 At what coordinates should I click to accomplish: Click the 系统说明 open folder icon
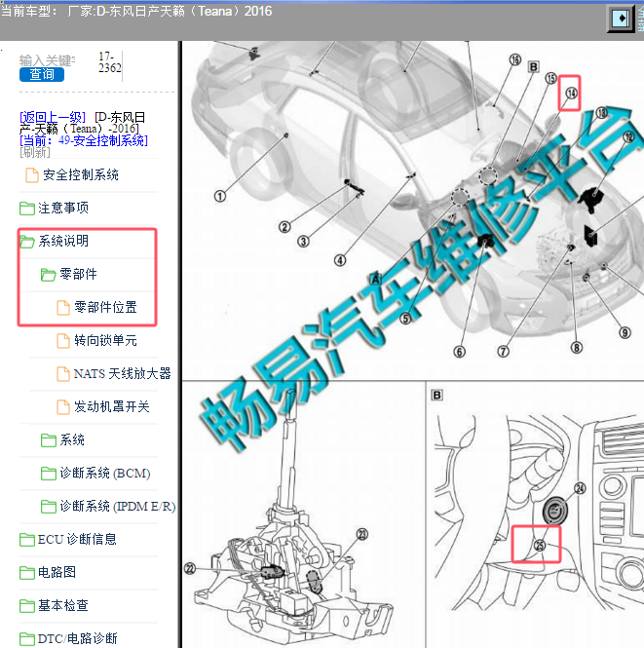[27, 242]
